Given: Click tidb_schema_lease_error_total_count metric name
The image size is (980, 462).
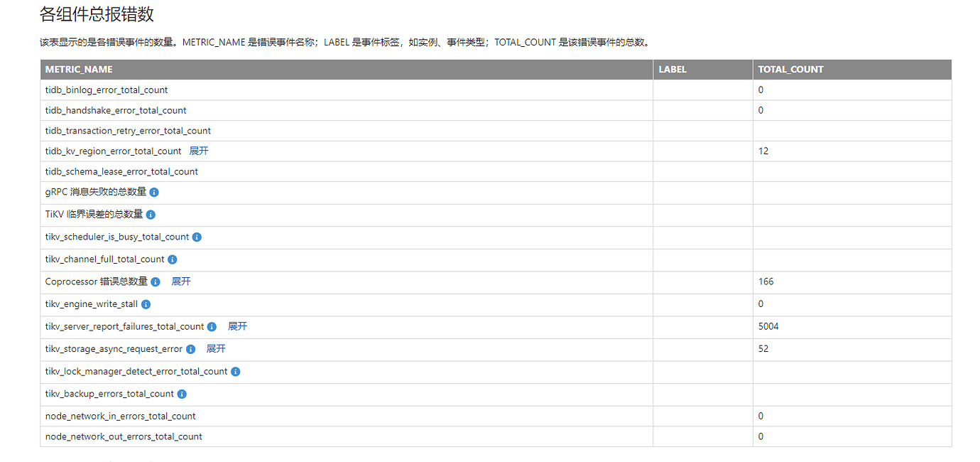Looking at the screenshot, I should tap(121, 171).
